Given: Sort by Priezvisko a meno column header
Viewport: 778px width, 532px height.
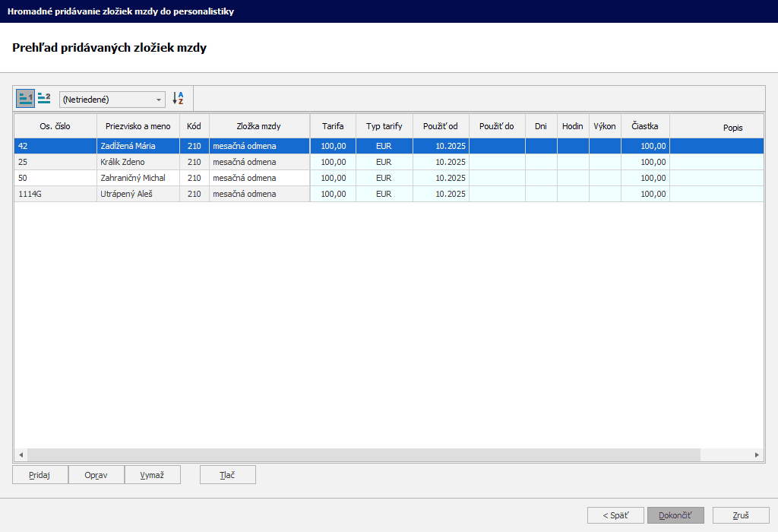Looking at the screenshot, I should point(138,126).
